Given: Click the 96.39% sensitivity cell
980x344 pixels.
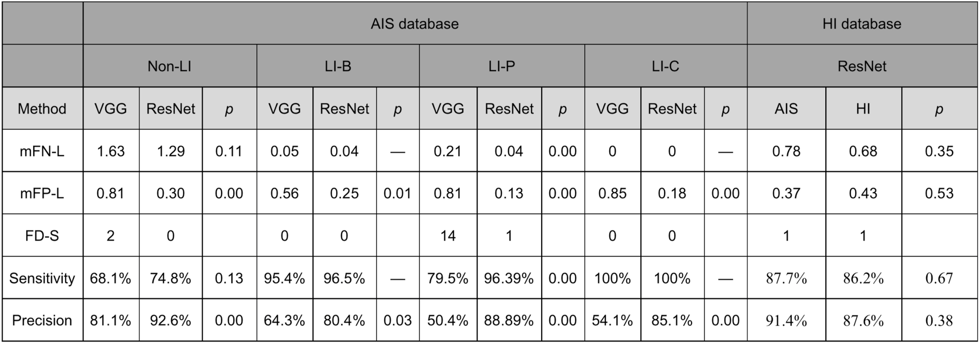Looking at the screenshot, I should click(x=509, y=278).
